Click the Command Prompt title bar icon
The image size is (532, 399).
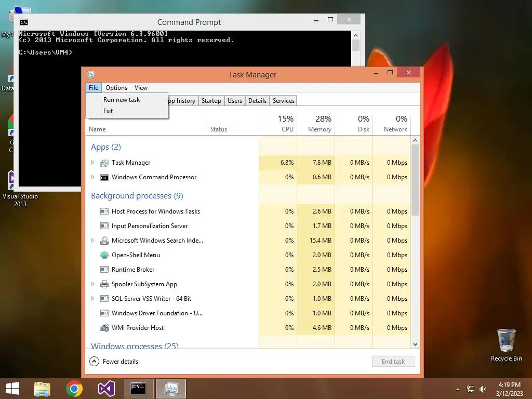[x=24, y=22]
